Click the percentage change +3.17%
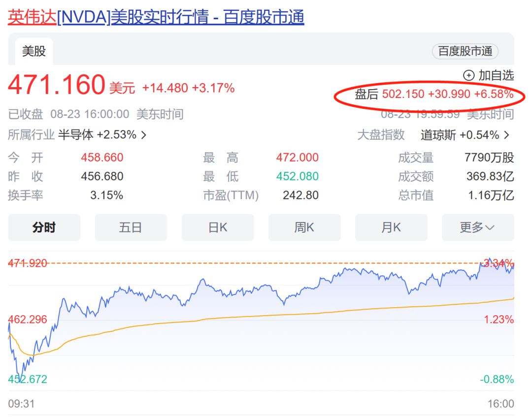532x418 pixels. tap(213, 88)
